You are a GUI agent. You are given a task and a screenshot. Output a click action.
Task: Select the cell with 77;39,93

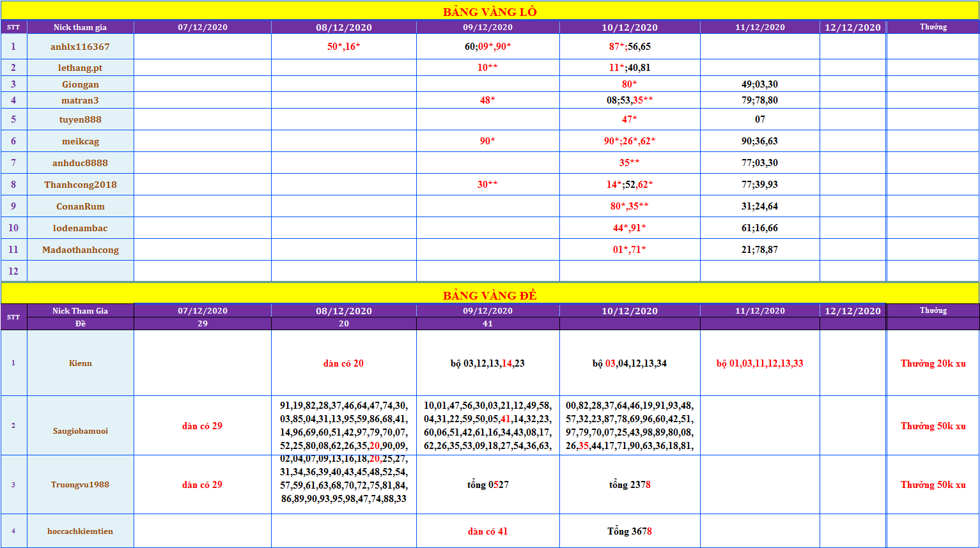coord(760,184)
